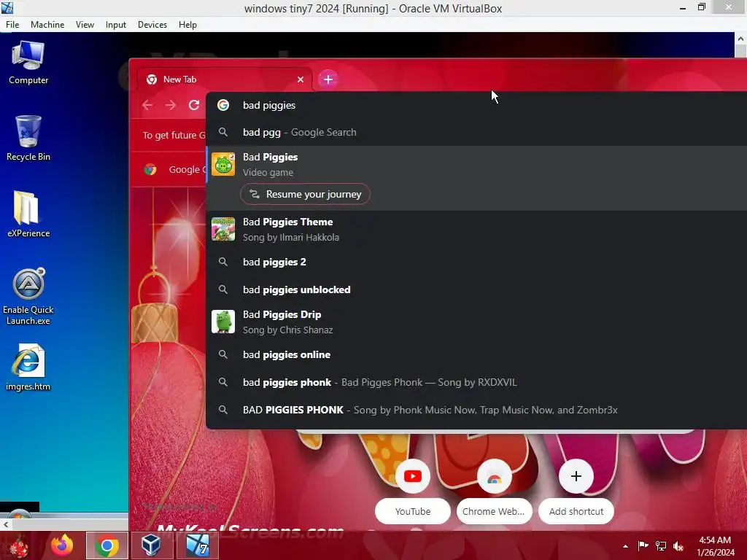Select 'bad piggies unblocked' suggestion
This screenshot has height=560, width=747.
pyautogui.click(x=476, y=289)
